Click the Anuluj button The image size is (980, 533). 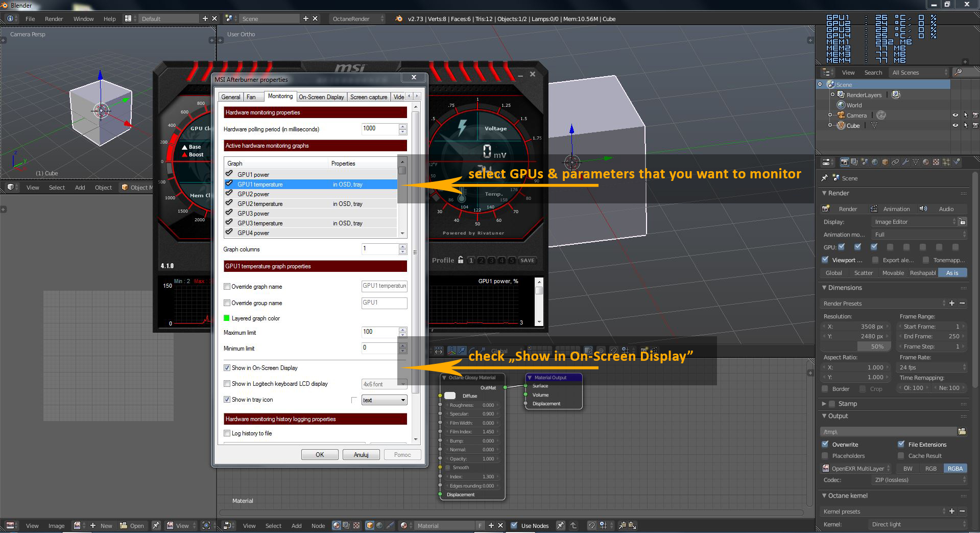coord(361,454)
